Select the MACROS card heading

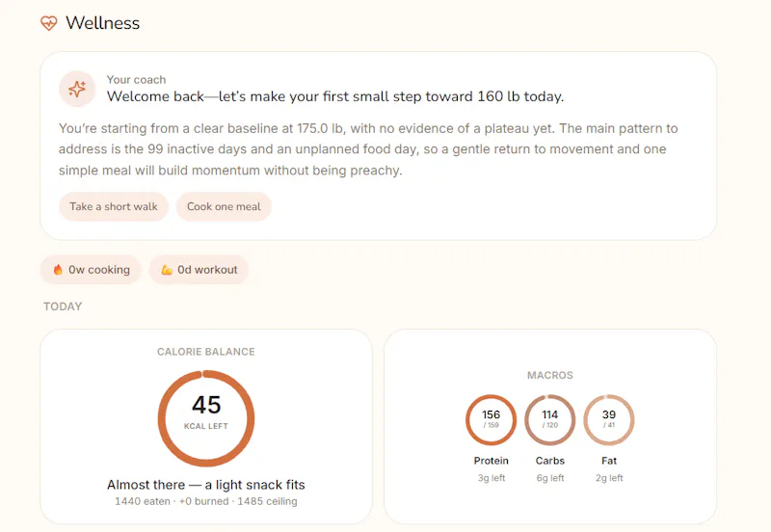549,375
